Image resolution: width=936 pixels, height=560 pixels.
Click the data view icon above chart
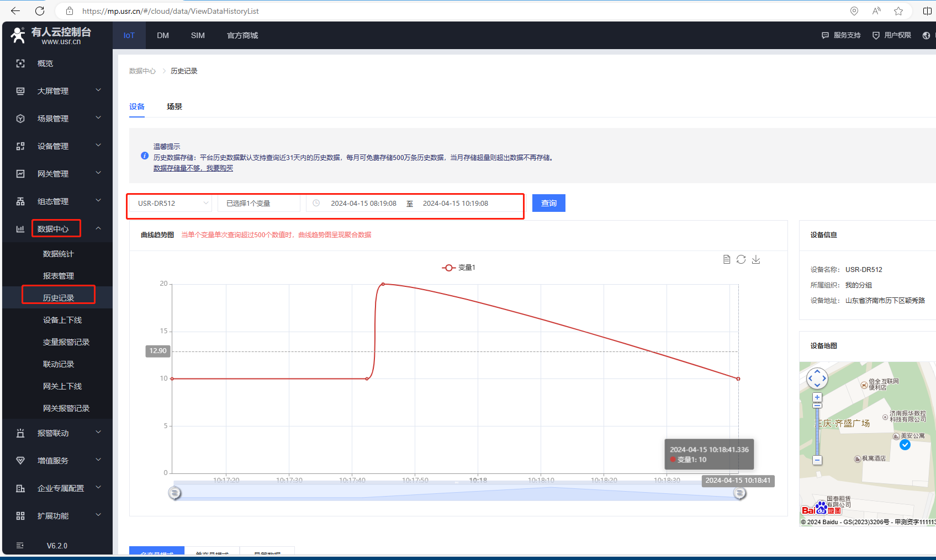(x=727, y=259)
